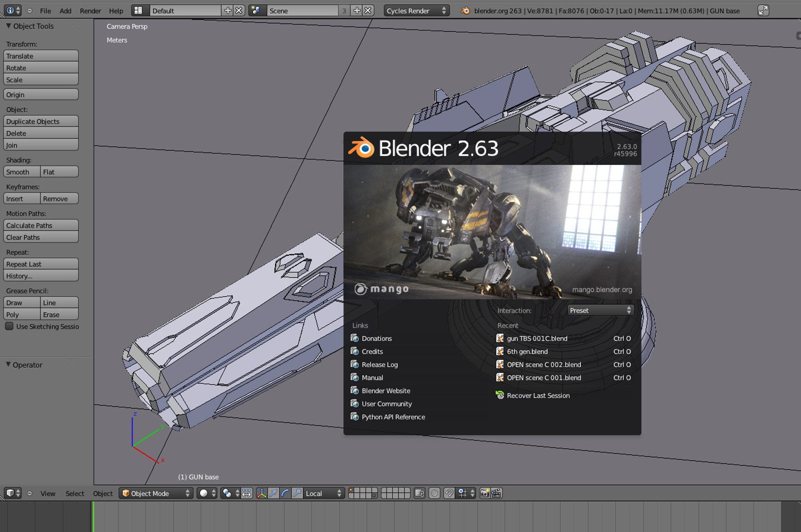Open the Cycles Render engine dropdown

(417, 10)
